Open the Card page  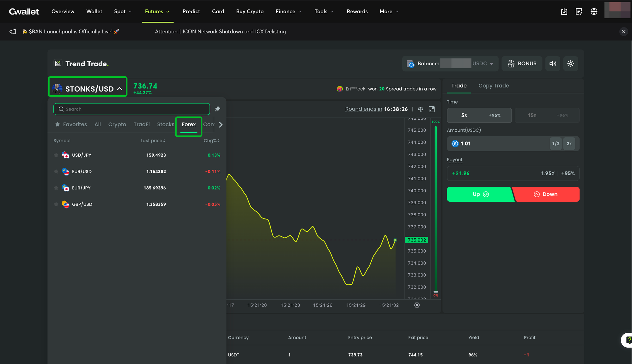[x=218, y=12]
